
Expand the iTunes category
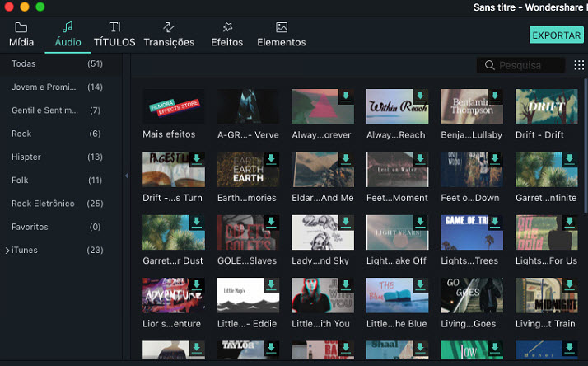click(x=7, y=251)
